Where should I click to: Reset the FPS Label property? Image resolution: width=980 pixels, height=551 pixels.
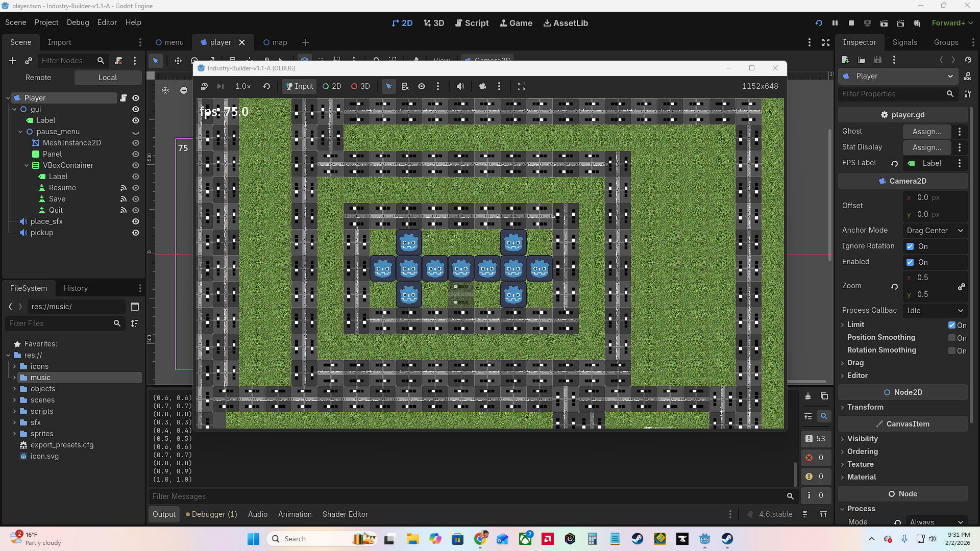click(x=894, y=163)
